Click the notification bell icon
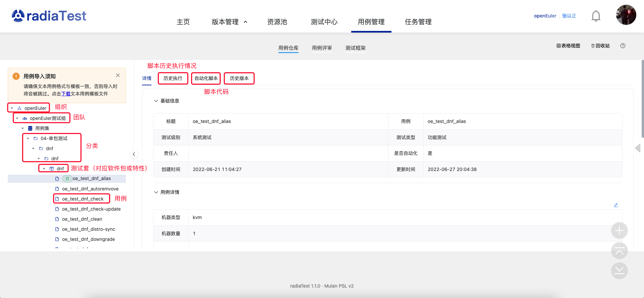 point(596,16)
